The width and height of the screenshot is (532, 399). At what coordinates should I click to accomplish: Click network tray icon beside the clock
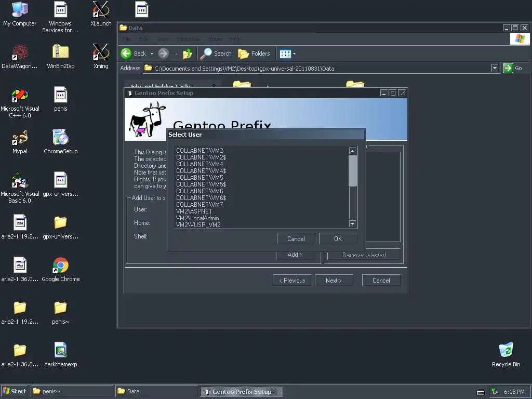(495, 392)
